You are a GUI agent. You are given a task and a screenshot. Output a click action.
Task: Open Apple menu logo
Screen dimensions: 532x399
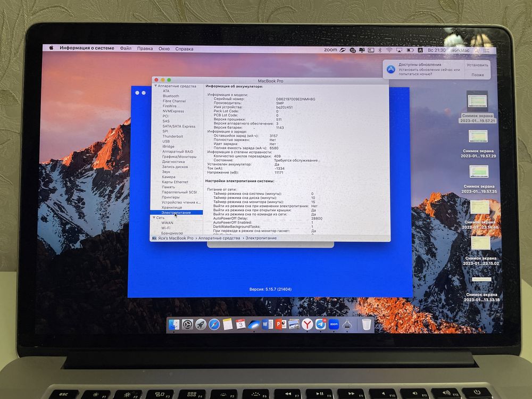51,48
